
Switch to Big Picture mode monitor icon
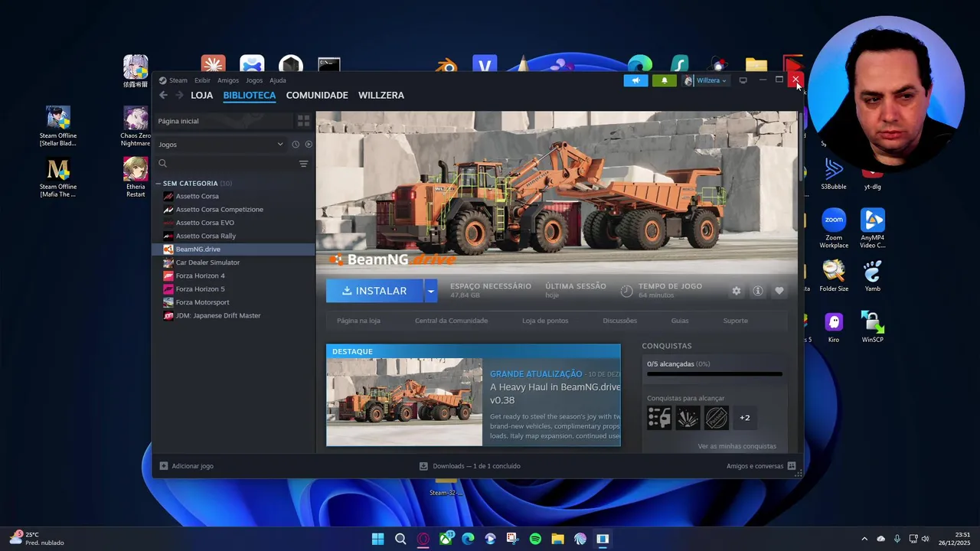[x=743, y=80]
